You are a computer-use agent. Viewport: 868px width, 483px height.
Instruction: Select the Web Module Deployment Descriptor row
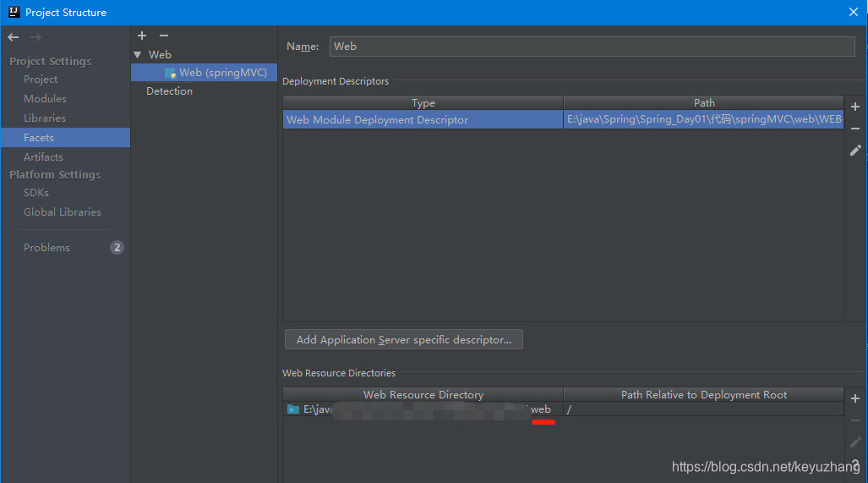(x=563, y=119)
